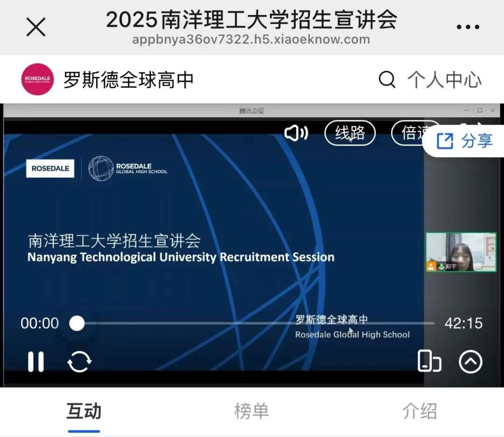The image size is (504, 437).
Task: Go to 个人中心 personal center
Action: click(x=445, y=80)
